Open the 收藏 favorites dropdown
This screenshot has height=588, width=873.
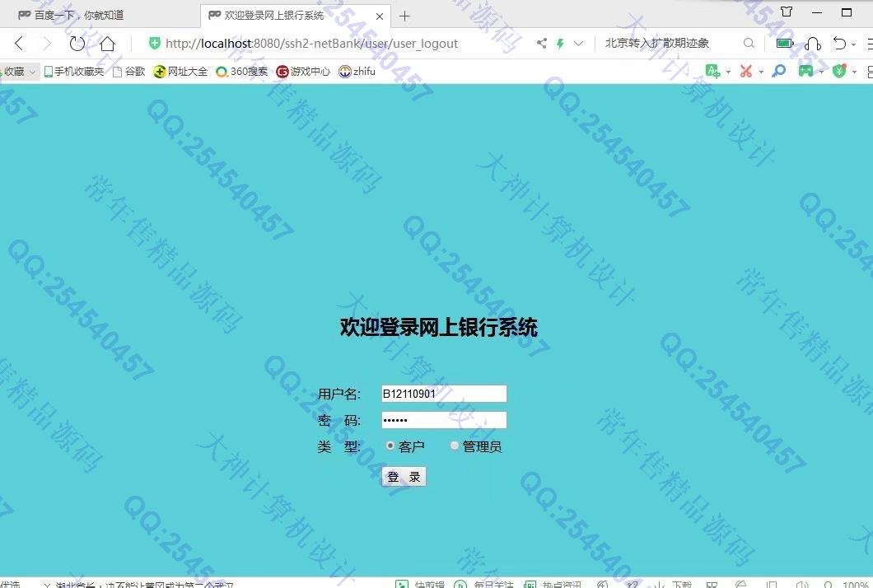point(18,72)
